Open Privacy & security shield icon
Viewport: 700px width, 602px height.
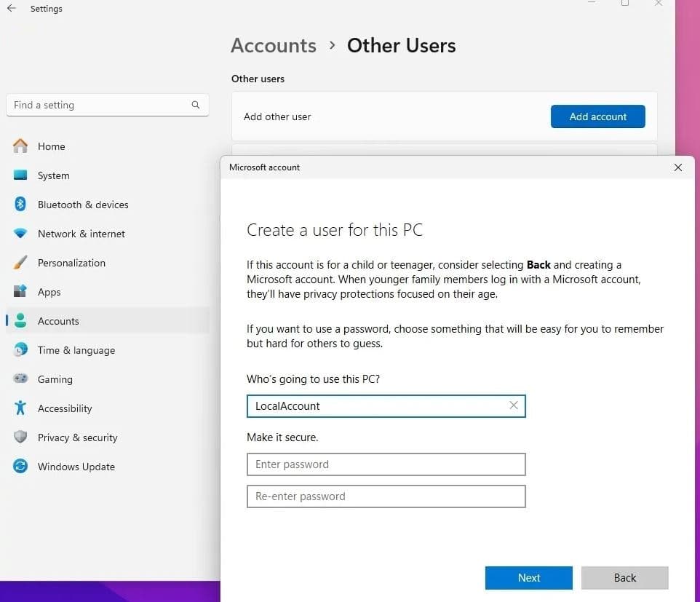[20, 437]
